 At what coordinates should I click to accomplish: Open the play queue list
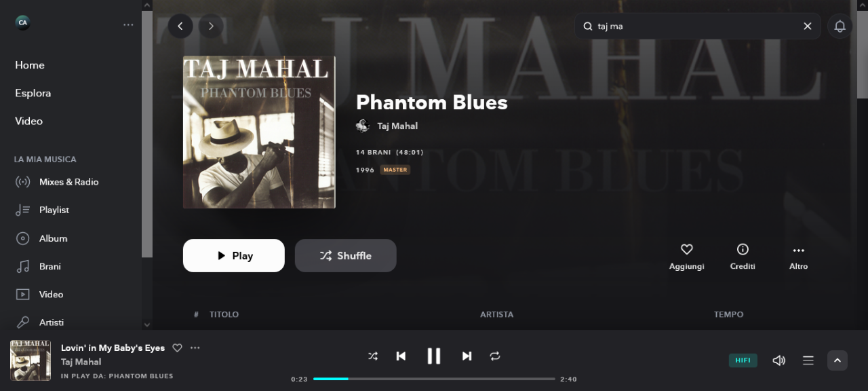[808, 360]
